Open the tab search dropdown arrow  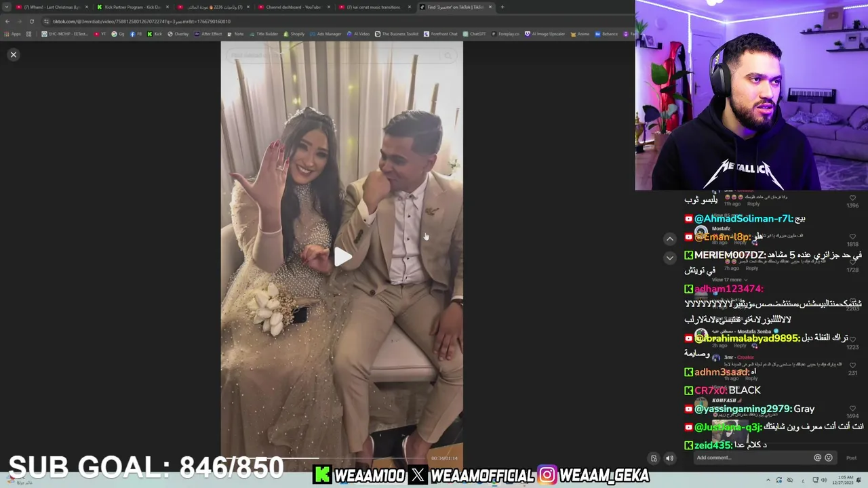pyautogui.click(x=7, y=7)
